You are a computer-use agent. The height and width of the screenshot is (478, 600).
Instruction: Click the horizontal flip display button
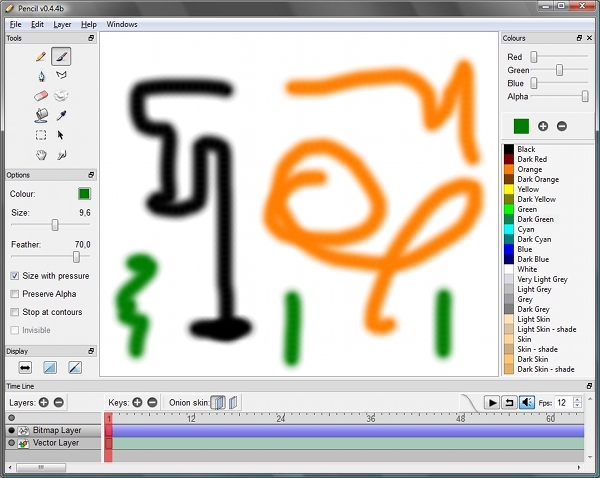[25, 368]
